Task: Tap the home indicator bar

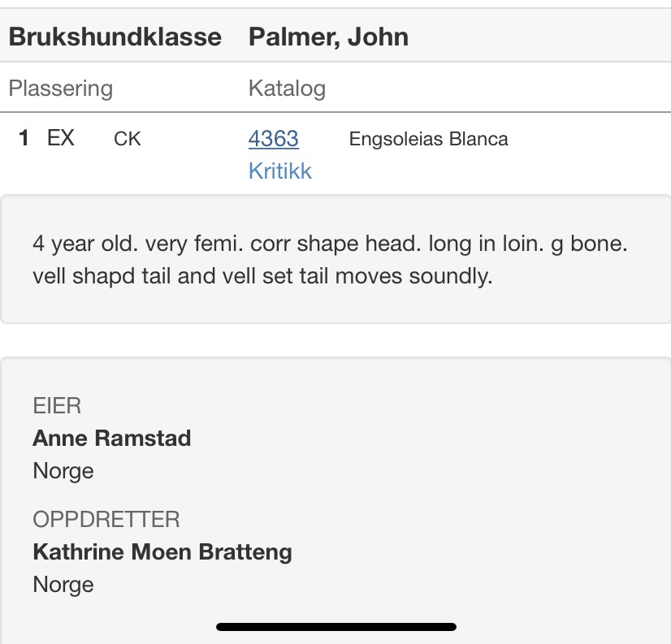Action: (x=335, y=627)
